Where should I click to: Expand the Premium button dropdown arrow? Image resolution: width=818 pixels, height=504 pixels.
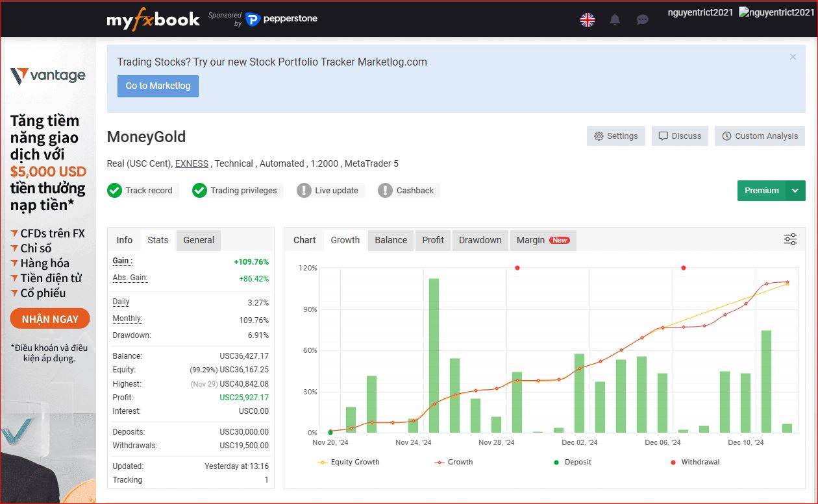795,191
